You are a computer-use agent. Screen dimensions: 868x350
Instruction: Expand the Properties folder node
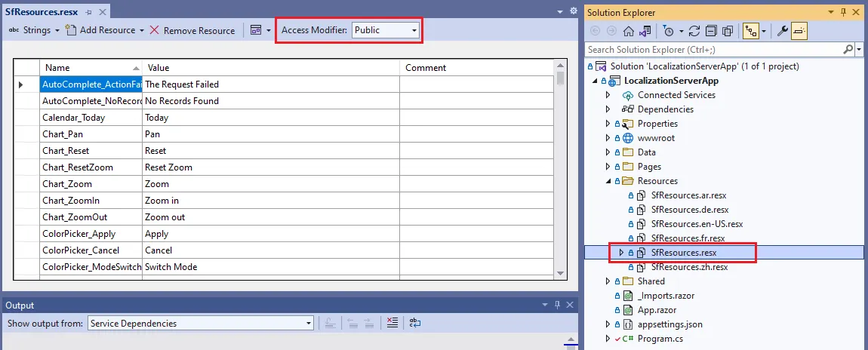[608, 124]
